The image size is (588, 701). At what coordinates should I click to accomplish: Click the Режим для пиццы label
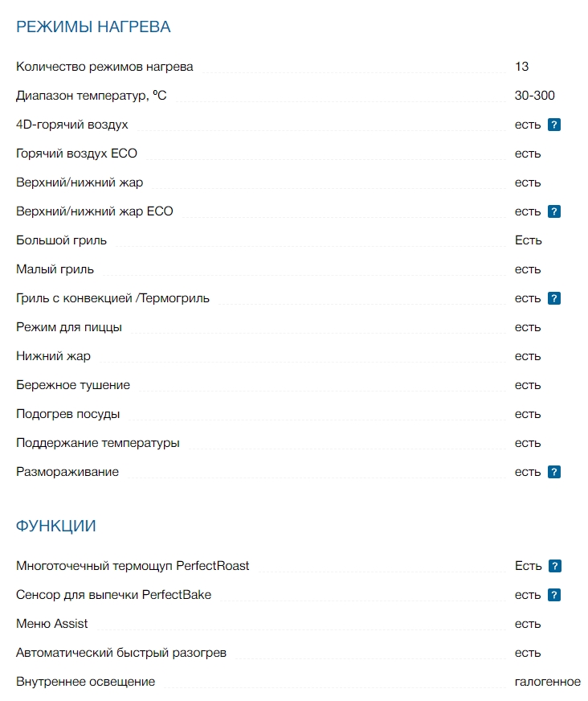(69, 327)
